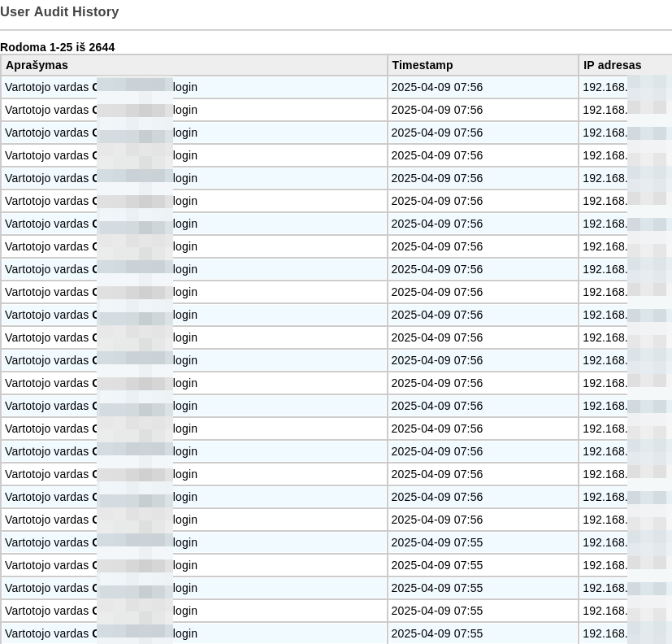672x644 pixels.
Task: Click the last visible row's 07:55 timestamp
Action: point(436,633)
